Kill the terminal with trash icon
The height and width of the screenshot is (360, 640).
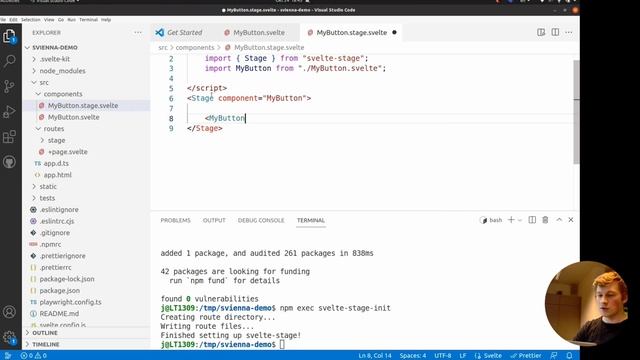point(545,220)
